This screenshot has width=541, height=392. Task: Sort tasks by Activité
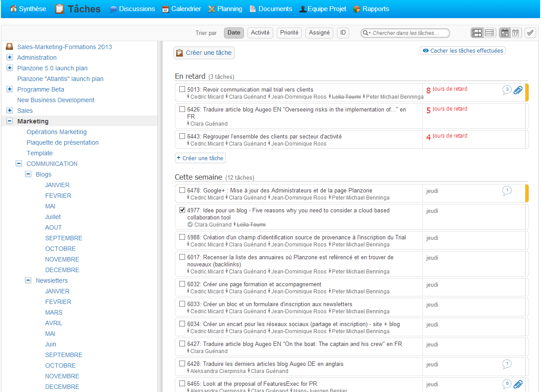click(260, 33)
